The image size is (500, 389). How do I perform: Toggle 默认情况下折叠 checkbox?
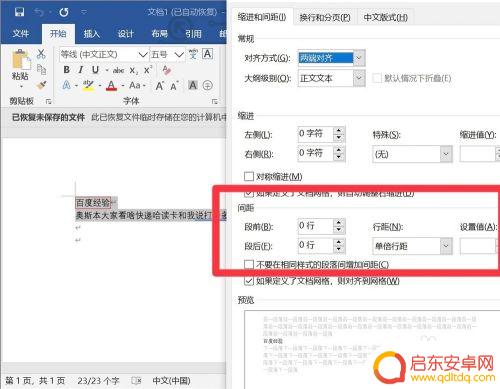pyautogui.click(x=377, y=78)
